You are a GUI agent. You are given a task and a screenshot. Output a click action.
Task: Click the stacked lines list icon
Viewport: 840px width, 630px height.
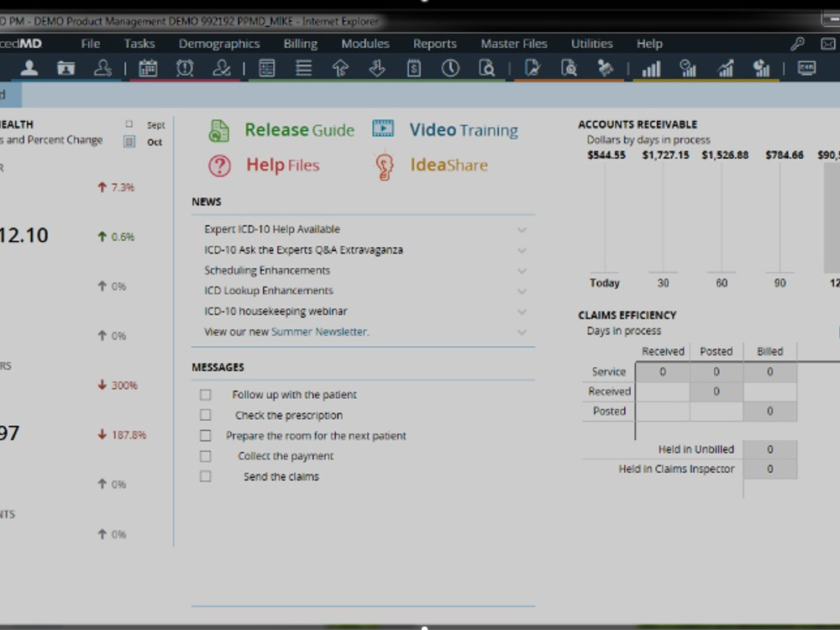(x=304, y=68)
